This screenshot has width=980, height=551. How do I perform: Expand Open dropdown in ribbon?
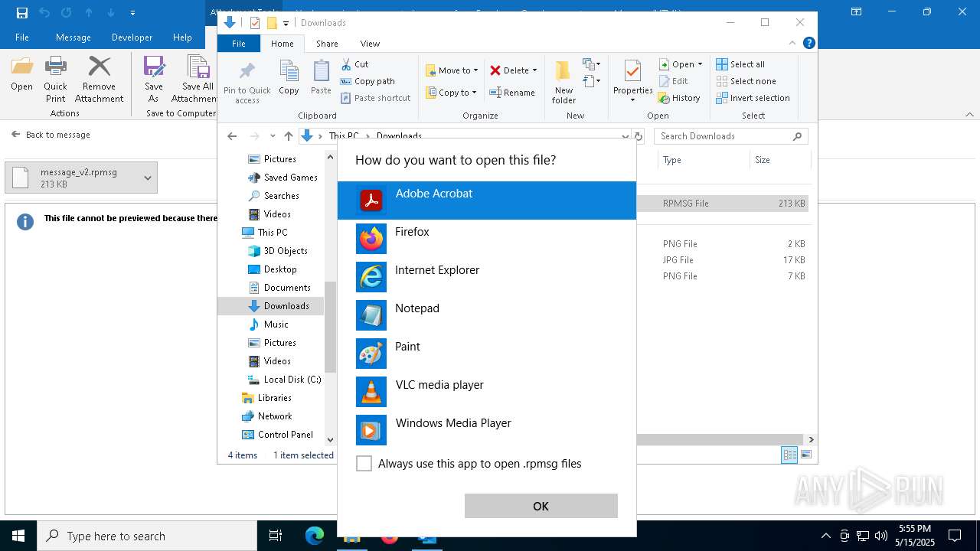700,64
